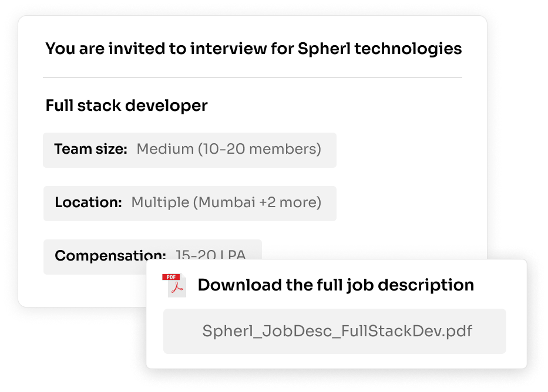The image size is (548, 392).
Task: Click the Location label
Action: (88, 202)
